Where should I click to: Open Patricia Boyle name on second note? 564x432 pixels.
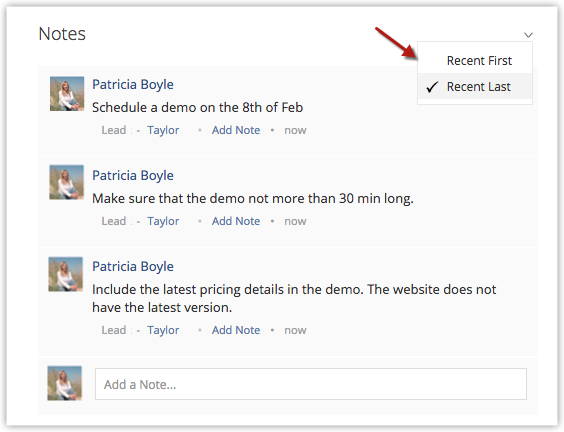point(133,176)
